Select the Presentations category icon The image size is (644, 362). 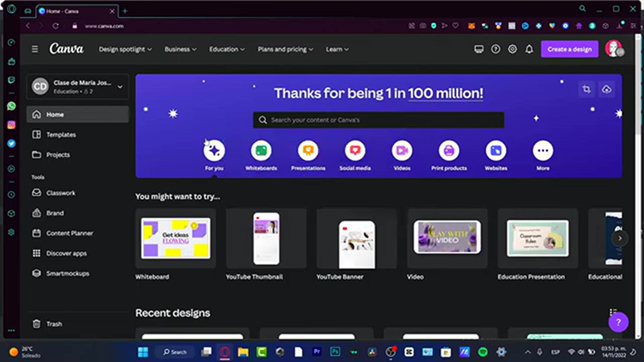click(308, 150)
